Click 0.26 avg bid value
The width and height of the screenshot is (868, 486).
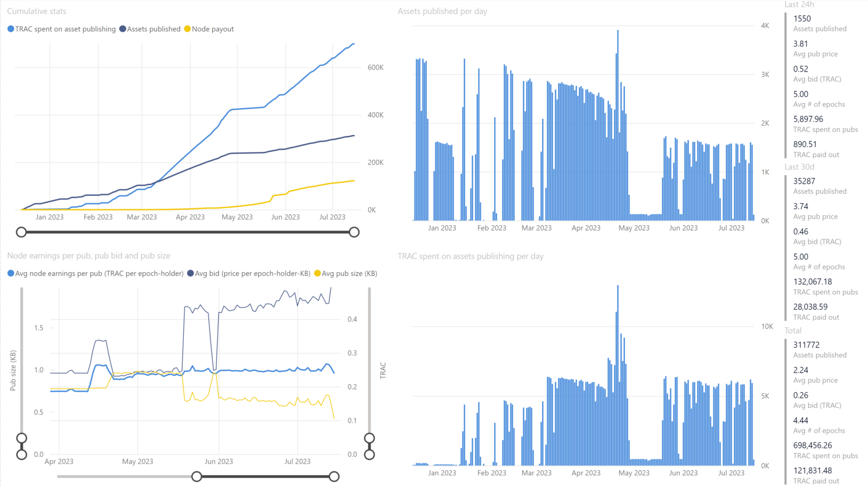coord(800,395)
